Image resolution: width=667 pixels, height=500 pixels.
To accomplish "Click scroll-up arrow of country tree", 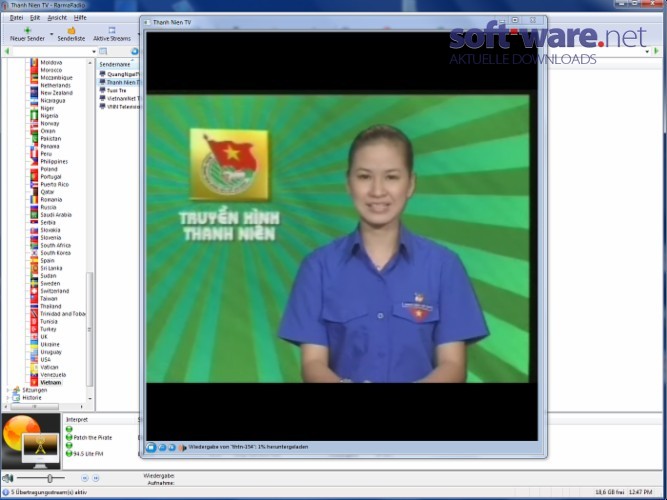I will tap(89, 63).
